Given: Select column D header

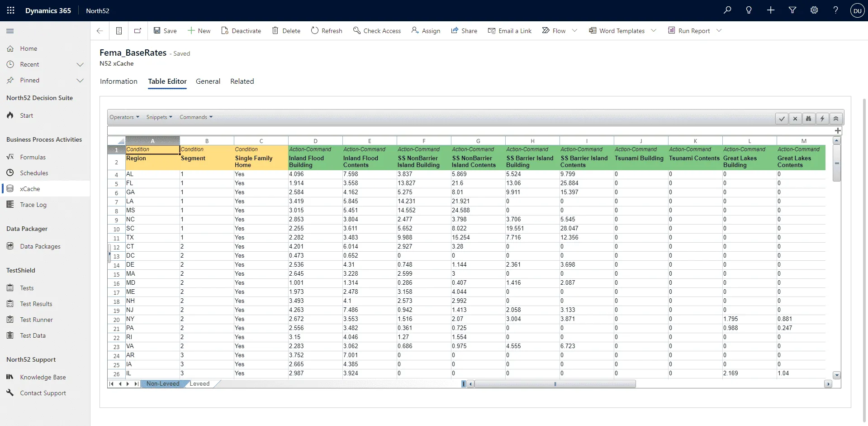Looking at the screenshot, I should point(315,141).
